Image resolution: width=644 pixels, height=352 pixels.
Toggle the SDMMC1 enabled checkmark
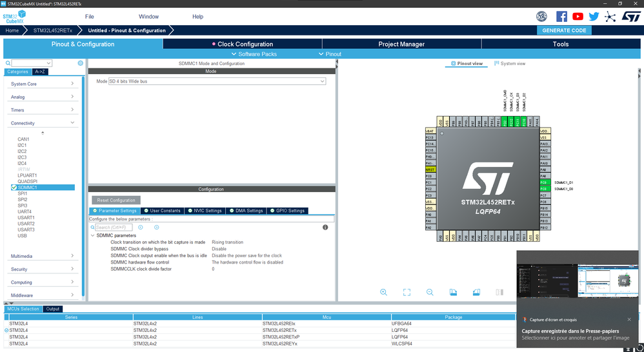(x=14, y=188)
